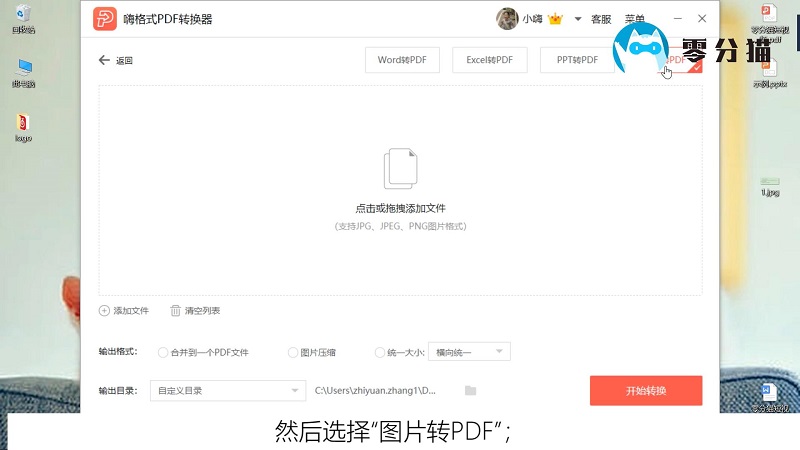Open the Word document desktop icon
800x450 pixels.
tap(769, 397)
